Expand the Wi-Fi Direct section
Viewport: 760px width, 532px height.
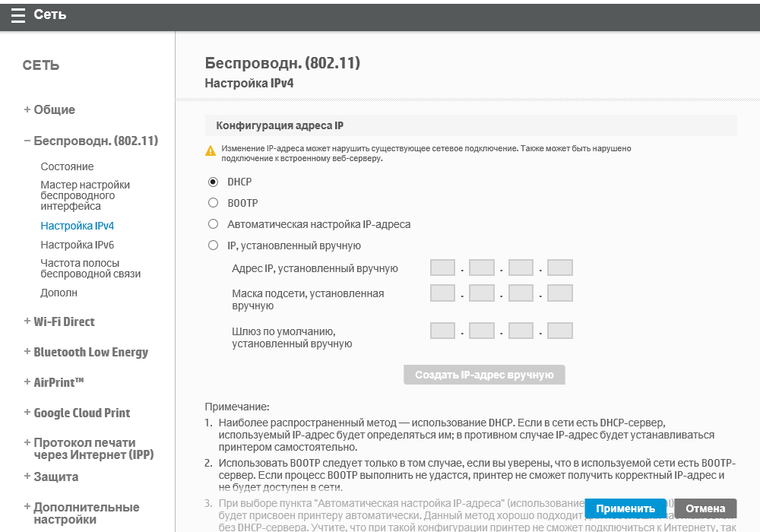click(x=59, y=321)
